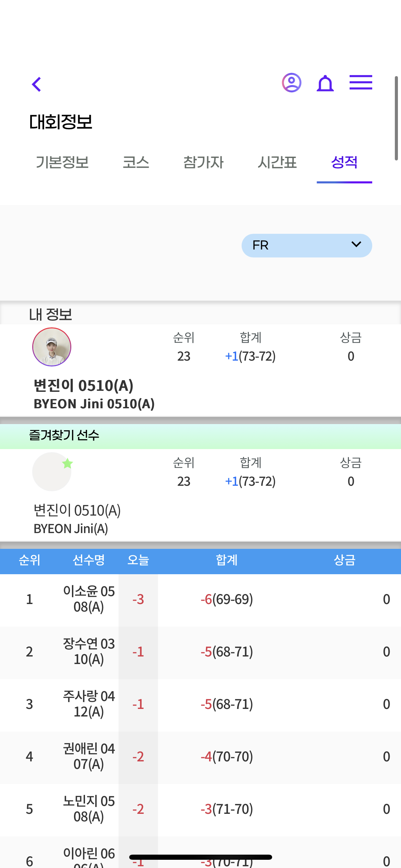Viewport: 401px width, 868px height.
Task: Select the 성적 tab
Action: click(344, 162)
